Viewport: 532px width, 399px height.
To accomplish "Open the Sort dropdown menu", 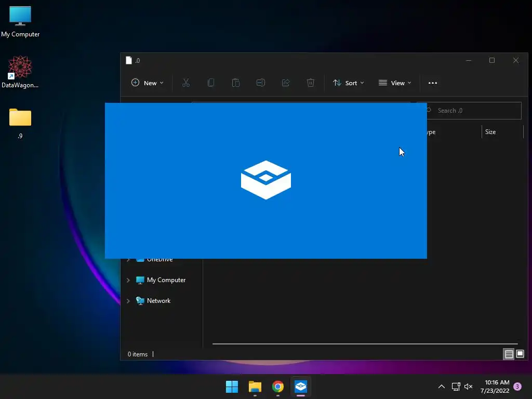I will (349, 83).
